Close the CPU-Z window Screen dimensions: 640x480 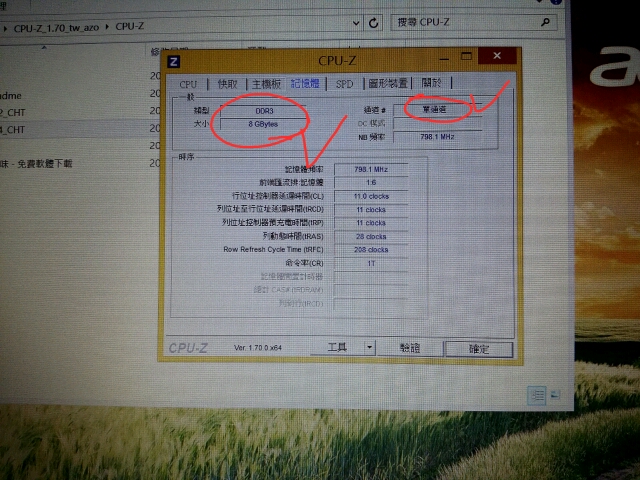[497, 56]
